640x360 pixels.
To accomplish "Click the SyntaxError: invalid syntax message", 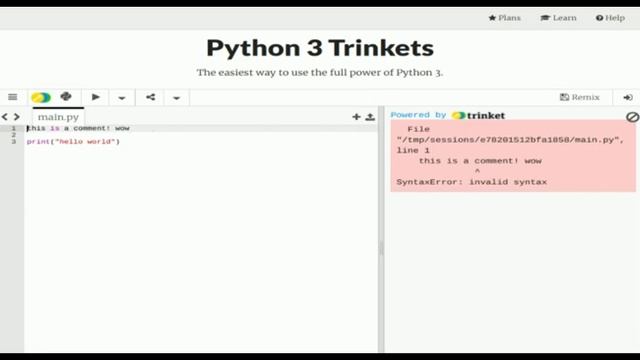I will pyautogui.click(x=471, y=182).
